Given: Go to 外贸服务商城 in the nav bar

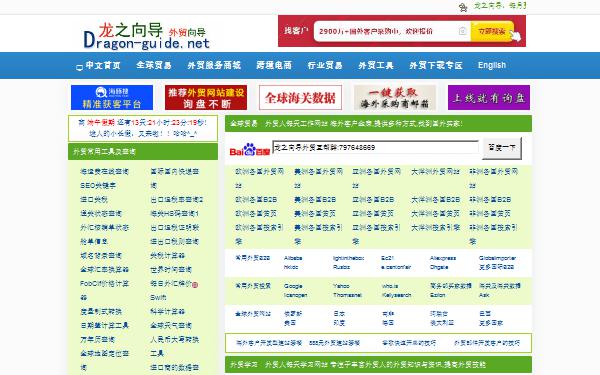Looking at the screenshot, I should coord(214,65).
